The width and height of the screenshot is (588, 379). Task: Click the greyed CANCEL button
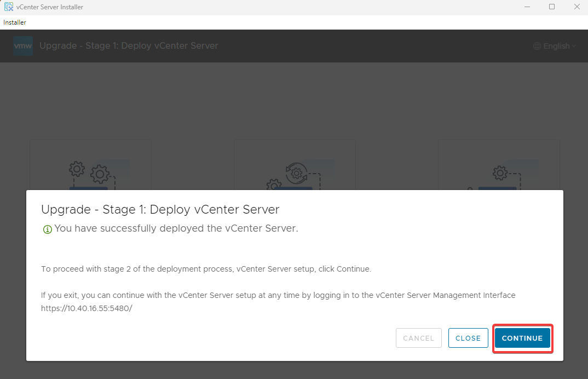pyautogui.click(x=418, y=338)
